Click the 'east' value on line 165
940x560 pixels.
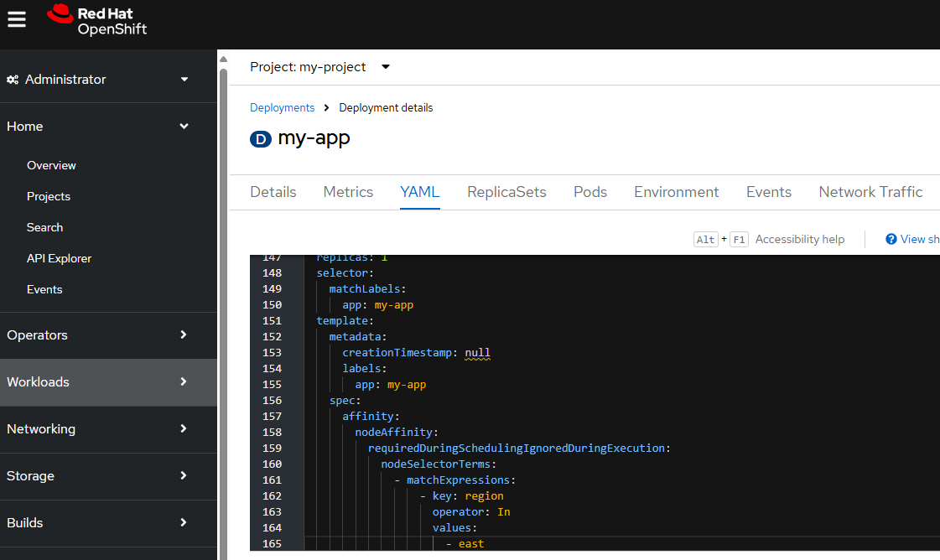[471, 544]
